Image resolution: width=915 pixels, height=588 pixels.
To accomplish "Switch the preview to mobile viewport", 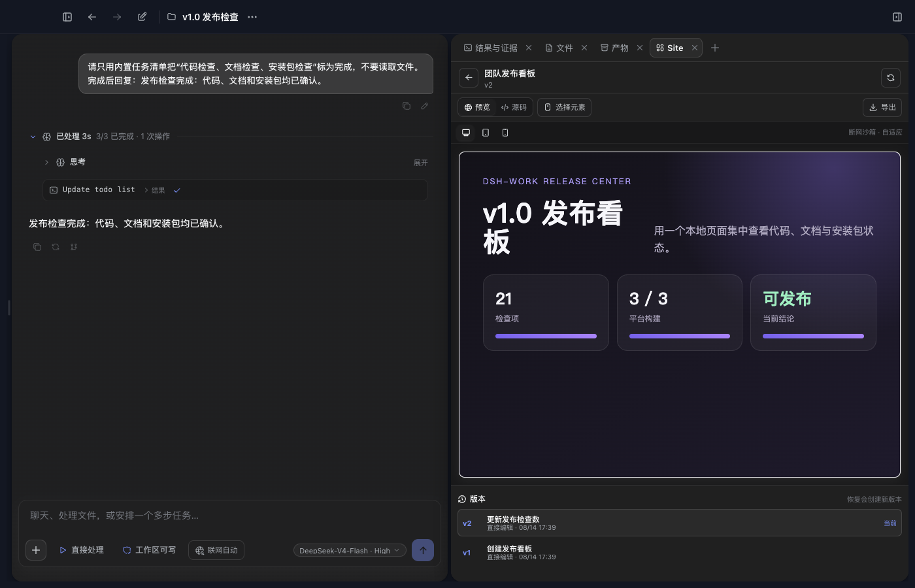I will [505, 133].
